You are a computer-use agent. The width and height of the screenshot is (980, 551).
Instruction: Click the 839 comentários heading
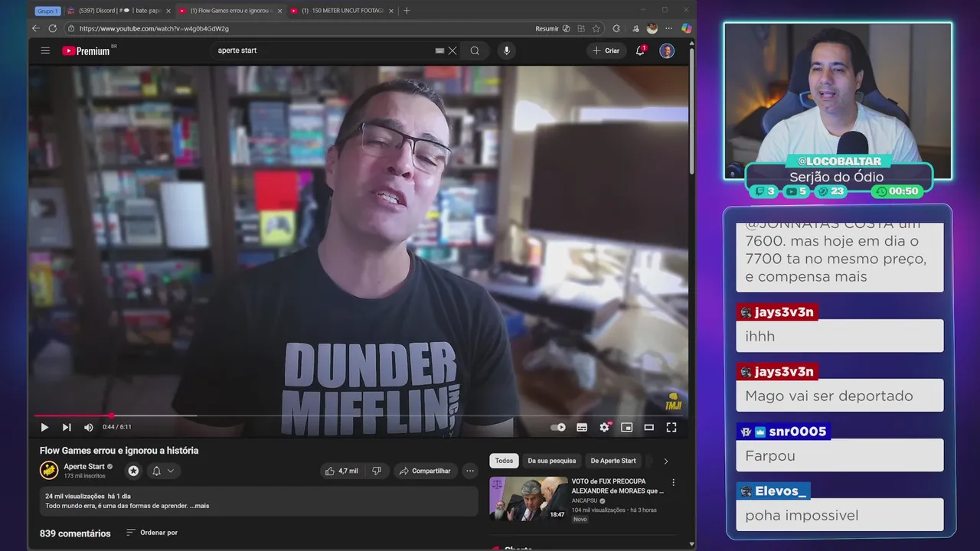(x=75, y=533)
